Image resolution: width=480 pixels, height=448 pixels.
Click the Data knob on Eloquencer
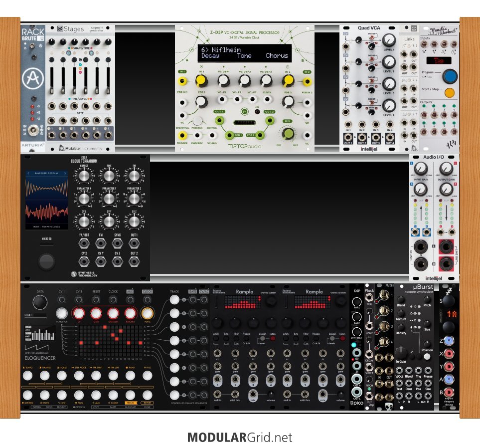(x=40, y=302)
